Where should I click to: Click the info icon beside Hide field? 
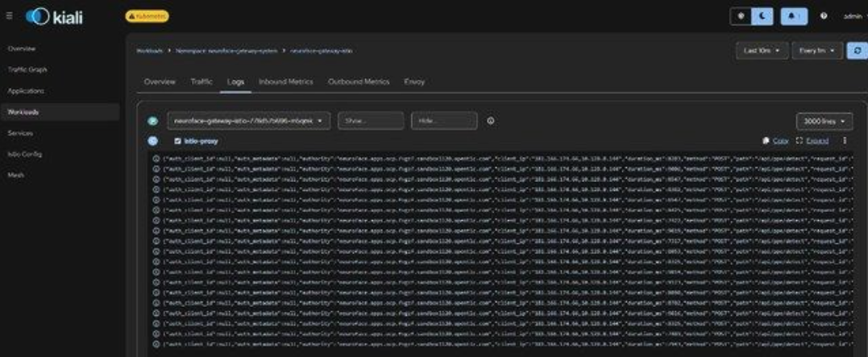[491, 121]
